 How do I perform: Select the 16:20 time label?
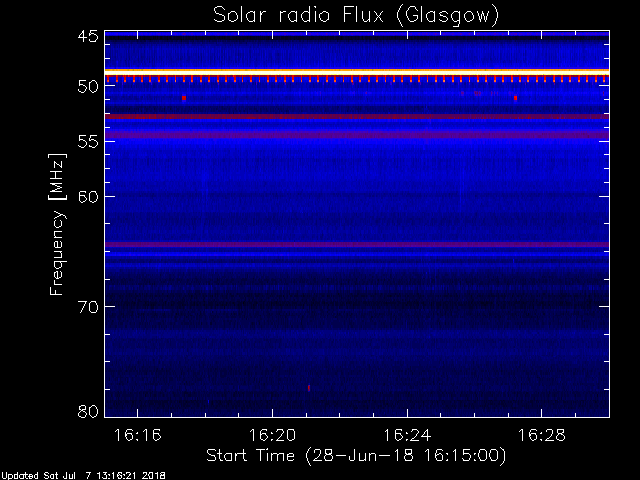(x=272, y=435)
